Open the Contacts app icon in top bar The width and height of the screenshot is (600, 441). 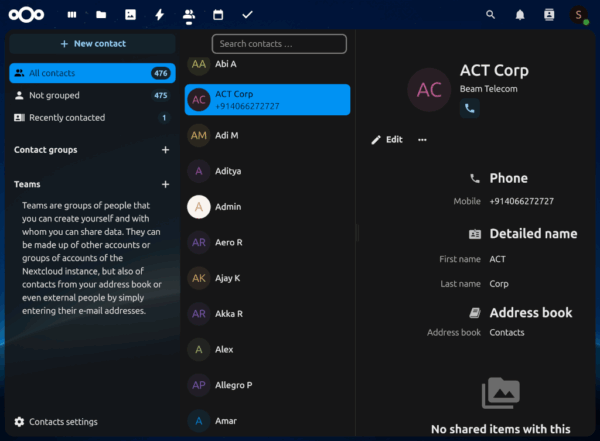point(189,15)
